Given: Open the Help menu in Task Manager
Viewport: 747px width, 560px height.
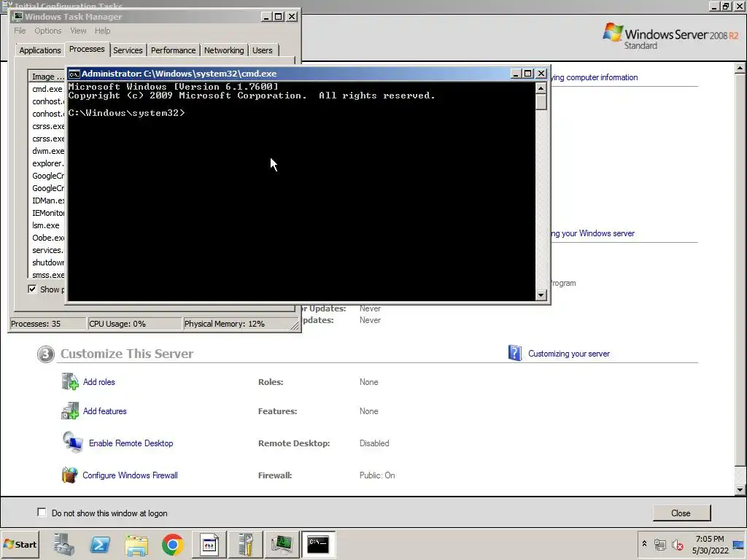Looking at the screenshot, I should (102, 31).
